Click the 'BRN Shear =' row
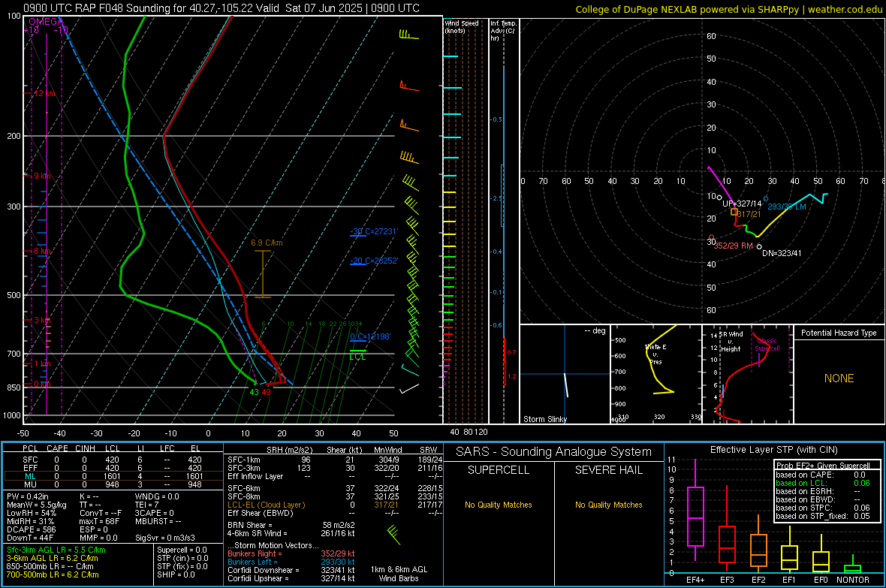 click(x=291, y=525)
